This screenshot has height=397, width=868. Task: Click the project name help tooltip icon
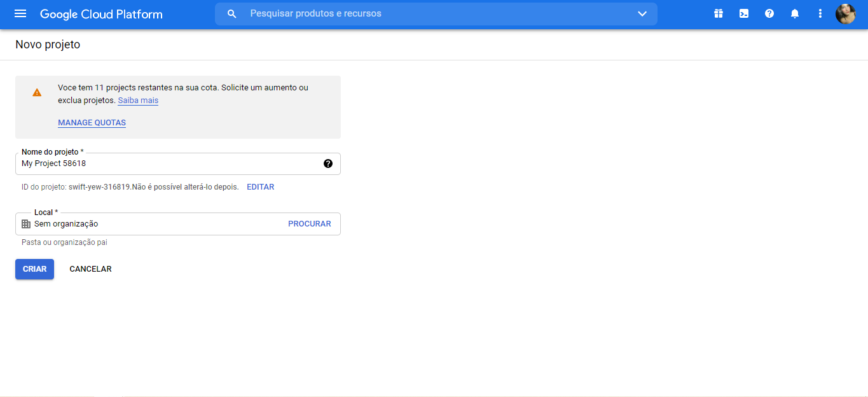[x=328, y=164]
